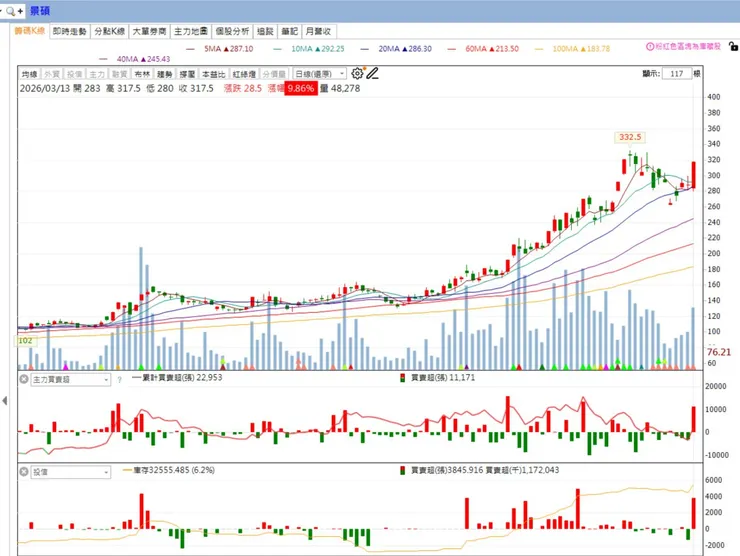Click the 10MA line color marker
740x556 pixels.
pos(278,49)
